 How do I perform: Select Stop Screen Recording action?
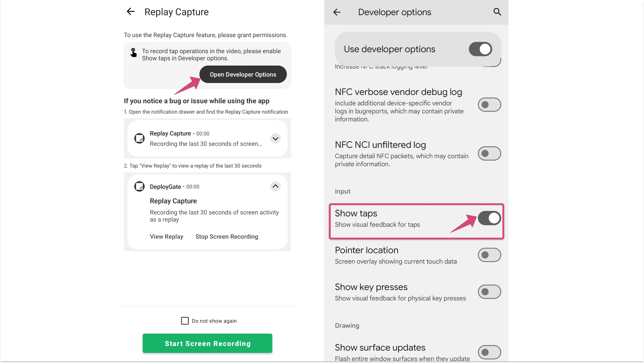tap(227, 237)
